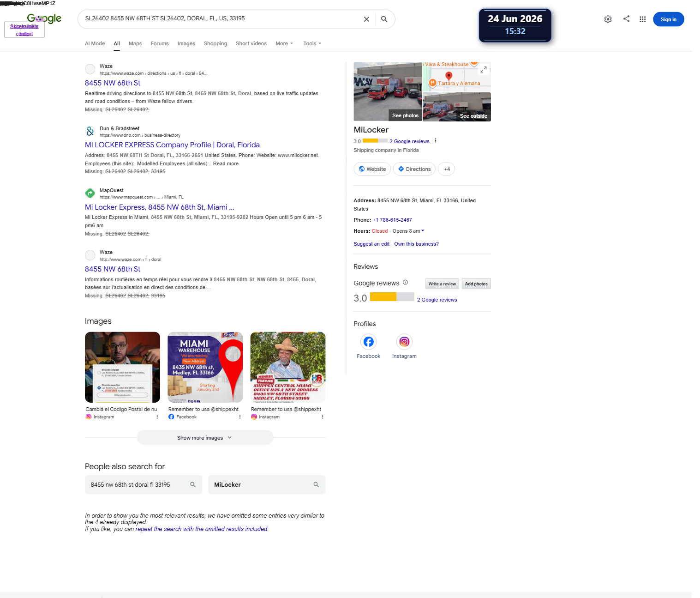
Task: Open MiLocker's Facebook profile icon
Action: pyautogui.click(x=369, y=342)
